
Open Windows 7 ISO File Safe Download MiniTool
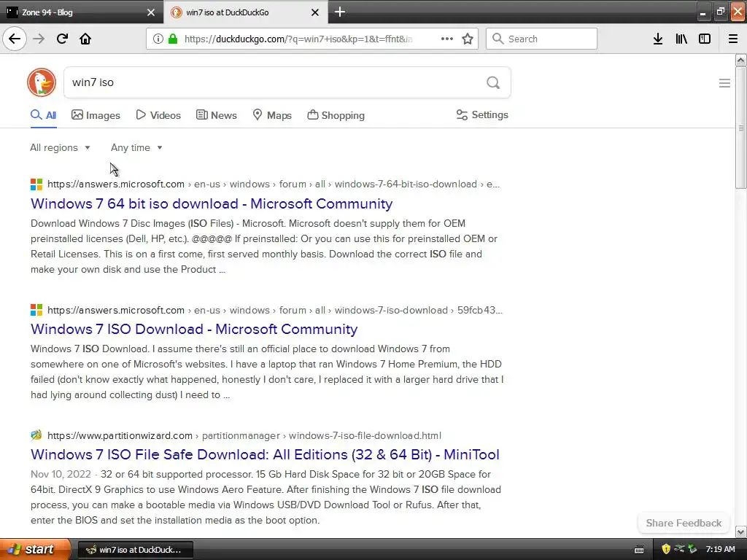click(x=265, y=454)
